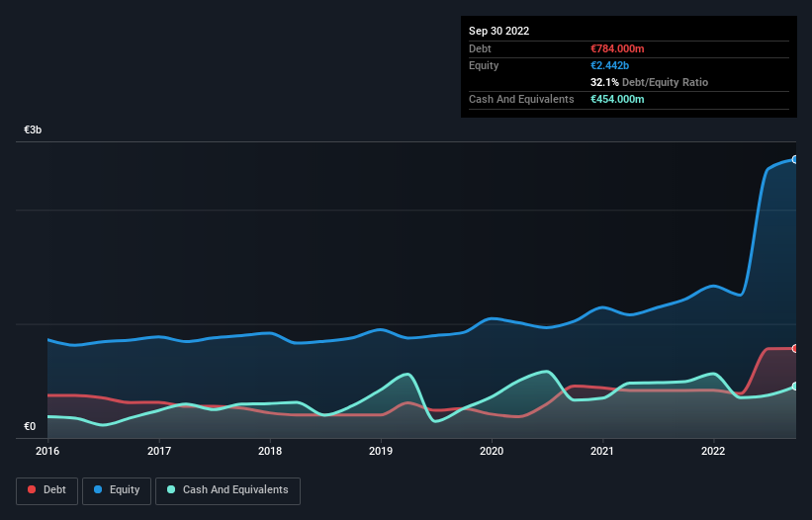
Task: Toggle the Equity series legend button
Action: coord(117,490)
